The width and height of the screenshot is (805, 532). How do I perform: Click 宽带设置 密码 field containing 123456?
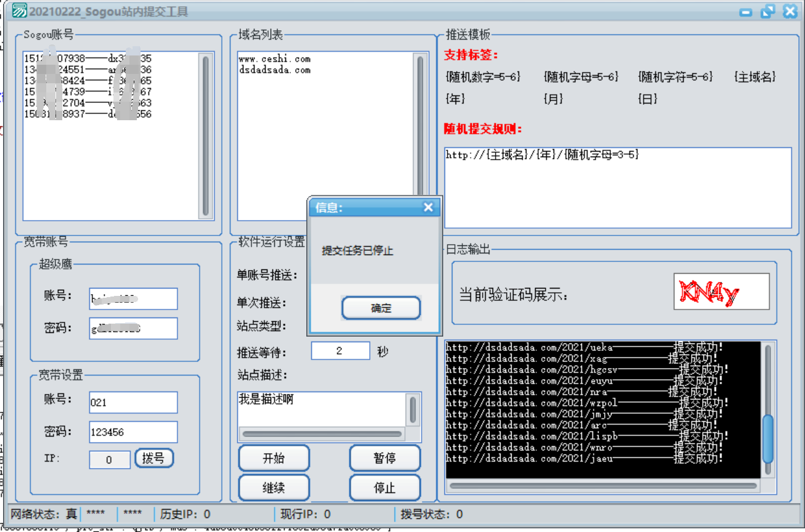coord(133,432)
